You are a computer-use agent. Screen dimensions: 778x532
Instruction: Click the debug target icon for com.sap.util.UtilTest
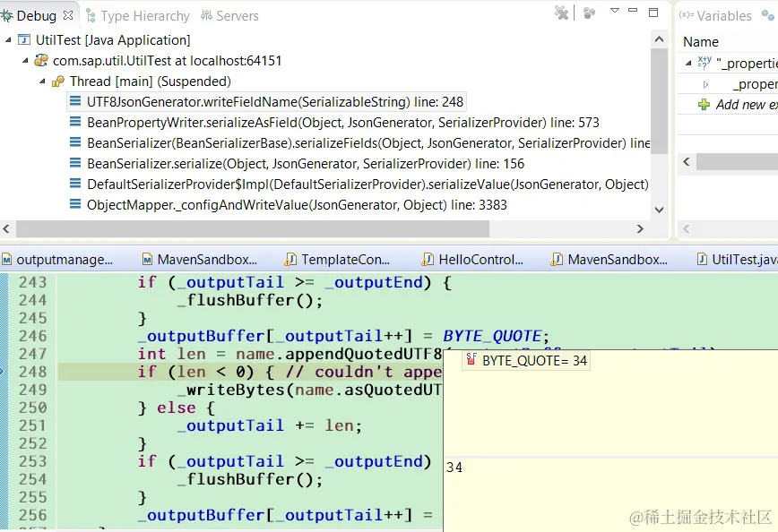coord(41,61)
